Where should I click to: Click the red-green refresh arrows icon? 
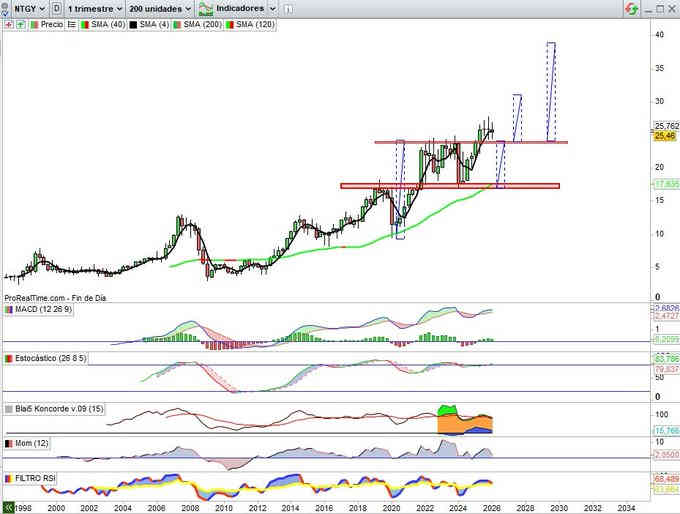point(631,8)
